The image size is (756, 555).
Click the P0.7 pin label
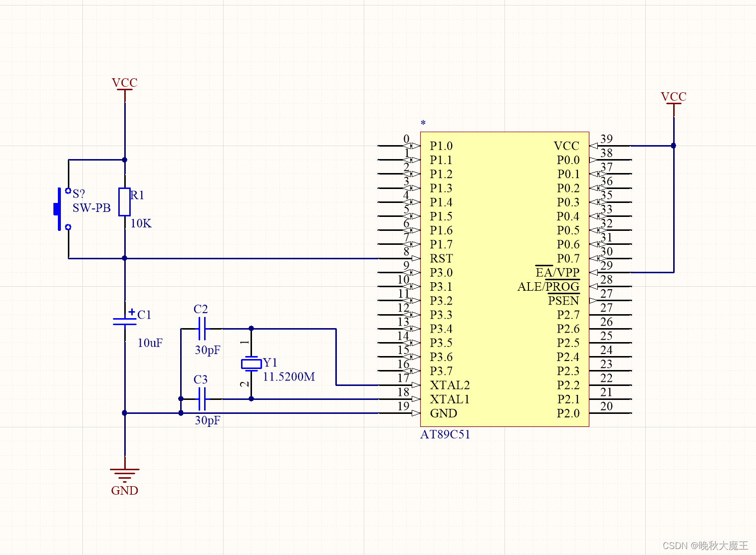pos(568,259)
